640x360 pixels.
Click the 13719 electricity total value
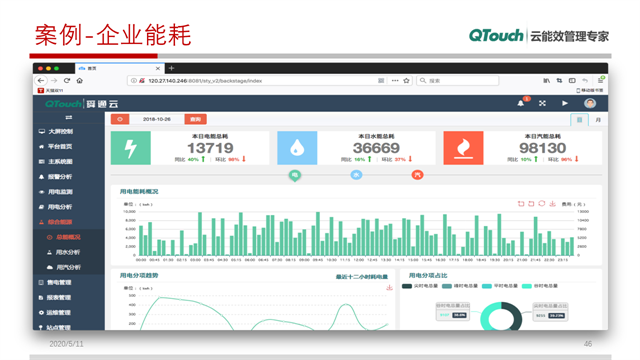click(x=210, y=148)
